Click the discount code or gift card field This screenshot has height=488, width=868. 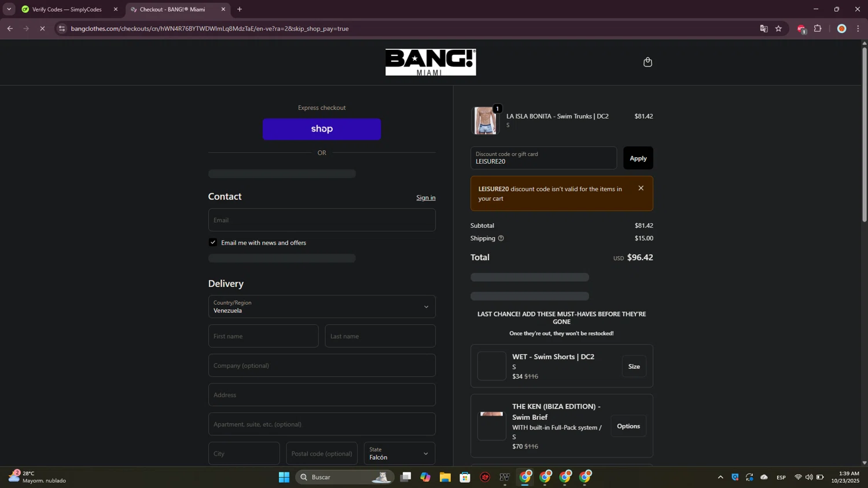[x=543, y=158]
